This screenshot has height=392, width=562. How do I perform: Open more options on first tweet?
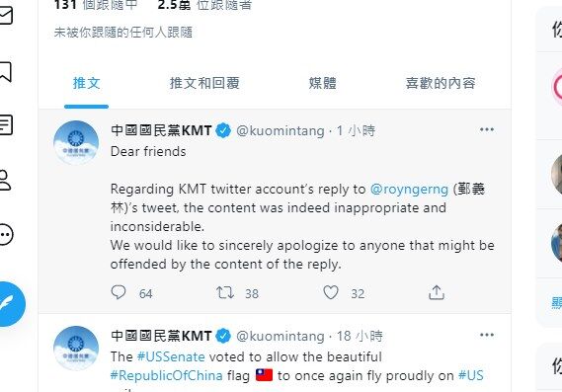point(487,129)
